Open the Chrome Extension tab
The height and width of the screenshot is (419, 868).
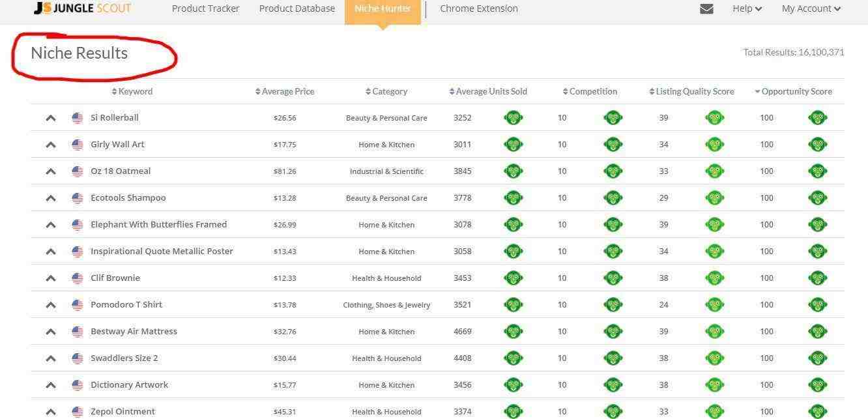(x=479, y=8)
